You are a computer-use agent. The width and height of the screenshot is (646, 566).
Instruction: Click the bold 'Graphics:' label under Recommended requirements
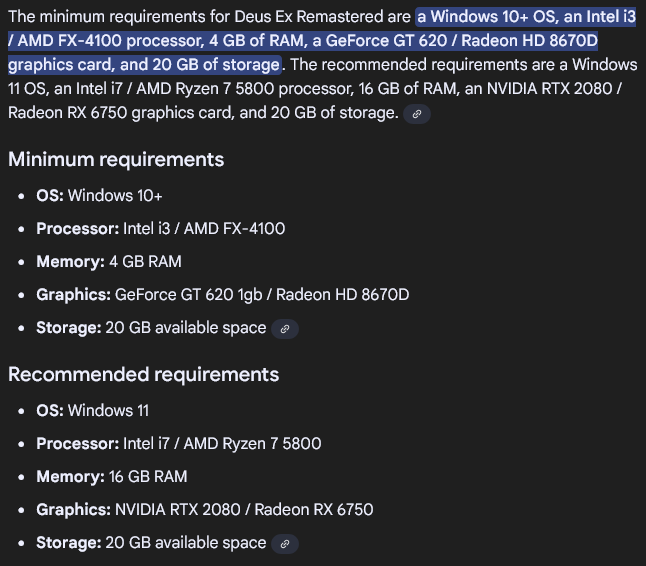pos(73,509)
